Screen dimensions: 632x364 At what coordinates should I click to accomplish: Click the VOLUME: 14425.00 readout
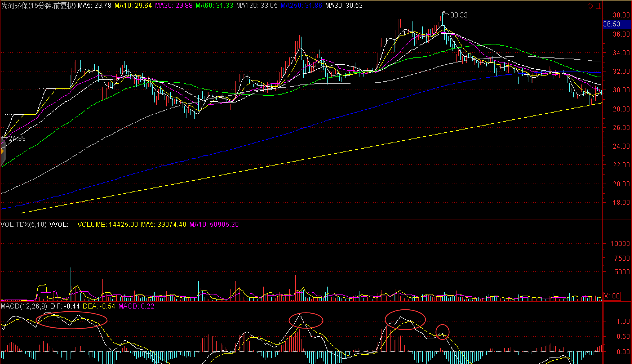(x=108, y=225)
